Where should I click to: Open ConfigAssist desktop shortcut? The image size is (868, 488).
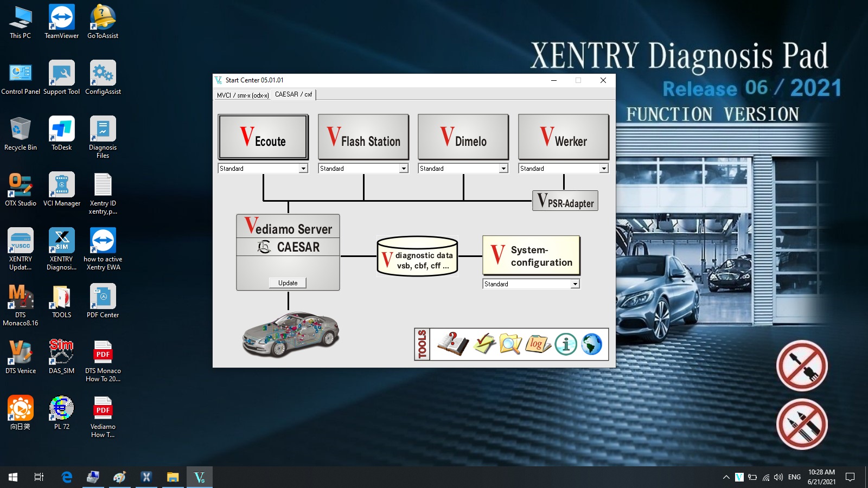(103, 78)
